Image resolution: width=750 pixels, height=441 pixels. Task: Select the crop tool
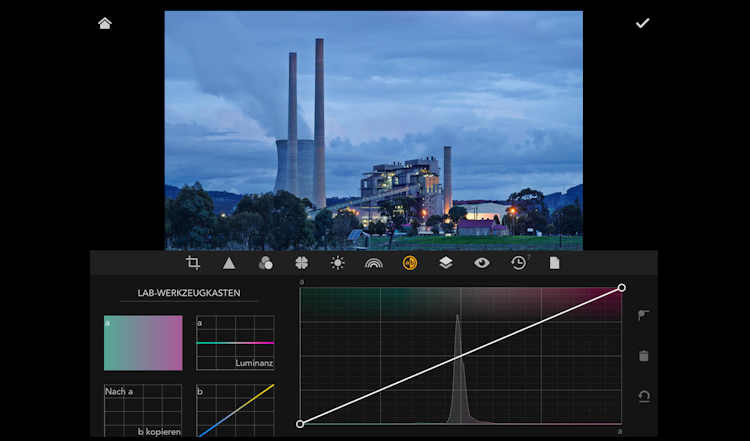[193, 263]
